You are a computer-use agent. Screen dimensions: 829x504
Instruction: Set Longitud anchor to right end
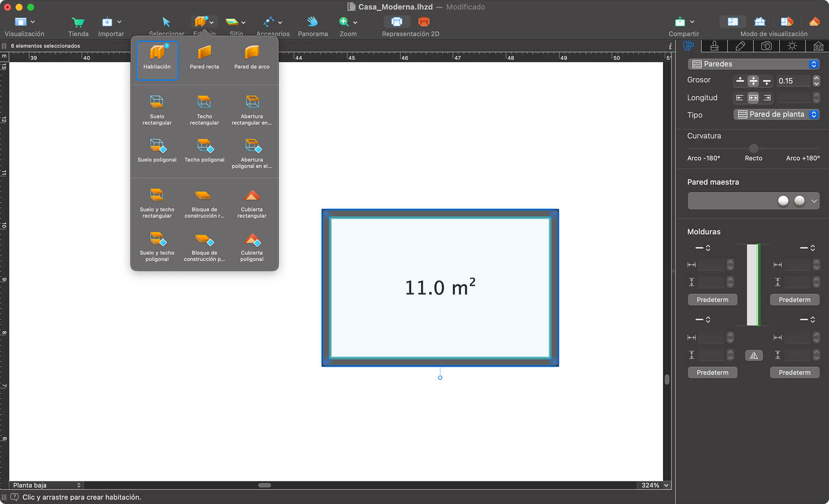pos(767,97)
